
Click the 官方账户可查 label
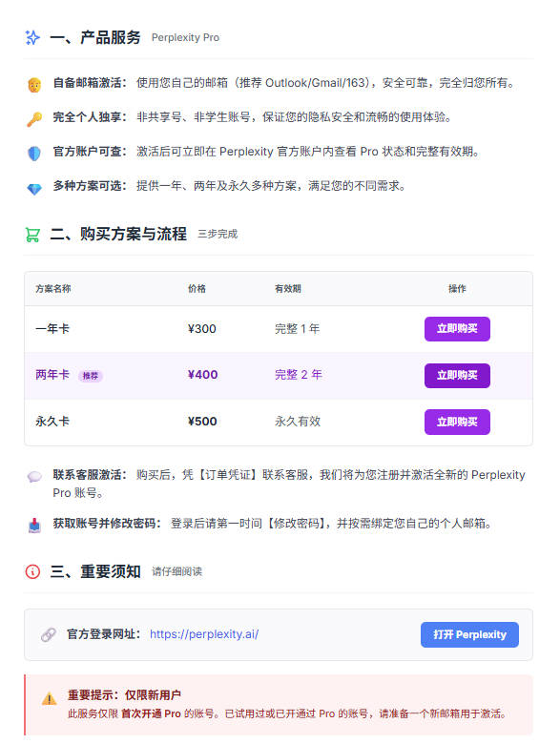(x=90, y=152)
